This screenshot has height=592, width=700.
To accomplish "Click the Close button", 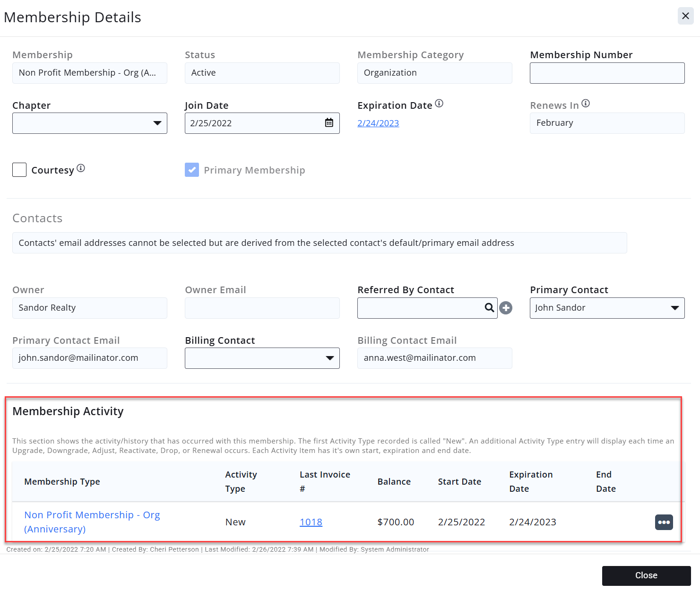I will tap(646, 575).
